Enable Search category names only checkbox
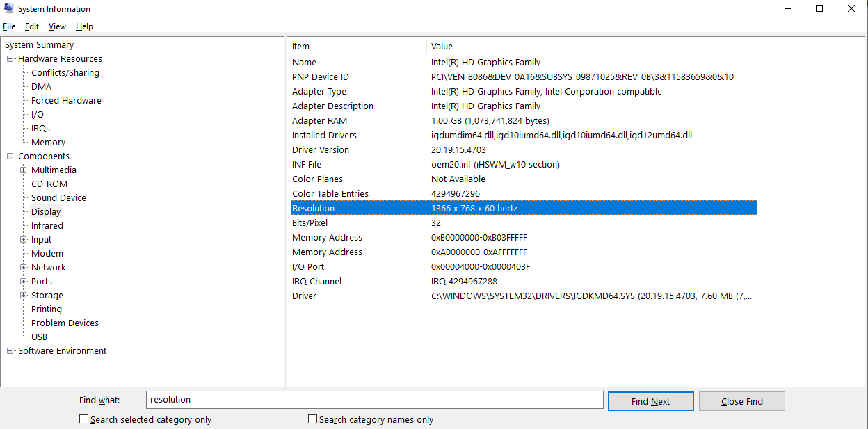This screenshot has height=429, width=868. [313, 419]
